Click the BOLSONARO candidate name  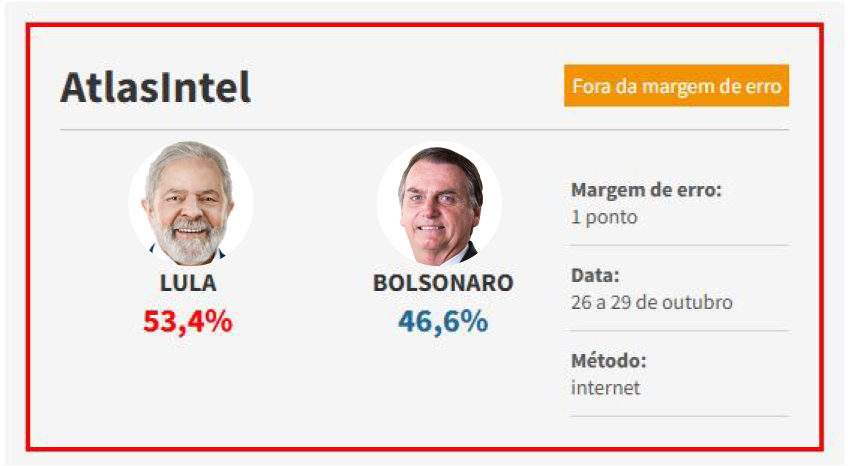tap(443, 283)
